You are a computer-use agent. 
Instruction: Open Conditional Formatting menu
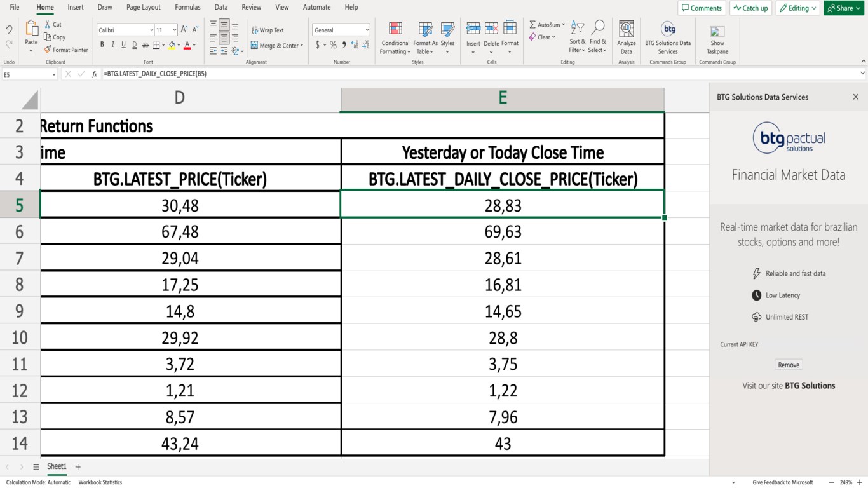395,38
